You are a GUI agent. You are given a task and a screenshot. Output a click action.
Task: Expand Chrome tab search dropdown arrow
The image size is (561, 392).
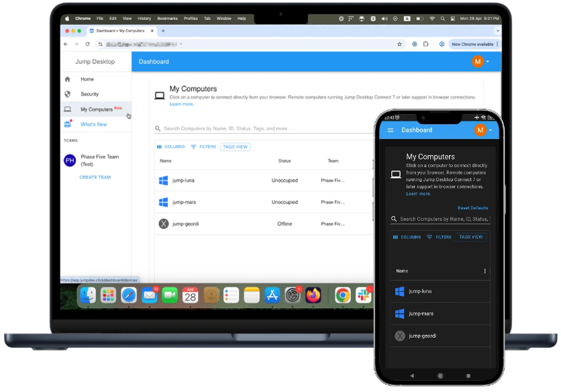[x=497, y=31]
